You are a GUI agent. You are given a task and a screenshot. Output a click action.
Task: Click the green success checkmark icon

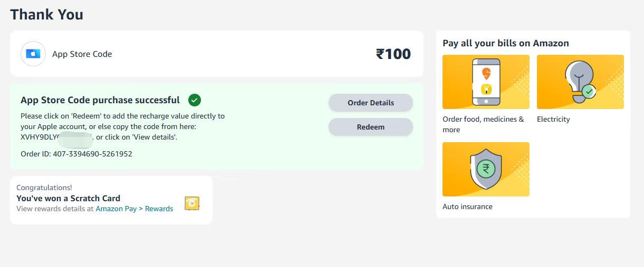(x=195, y=100)
